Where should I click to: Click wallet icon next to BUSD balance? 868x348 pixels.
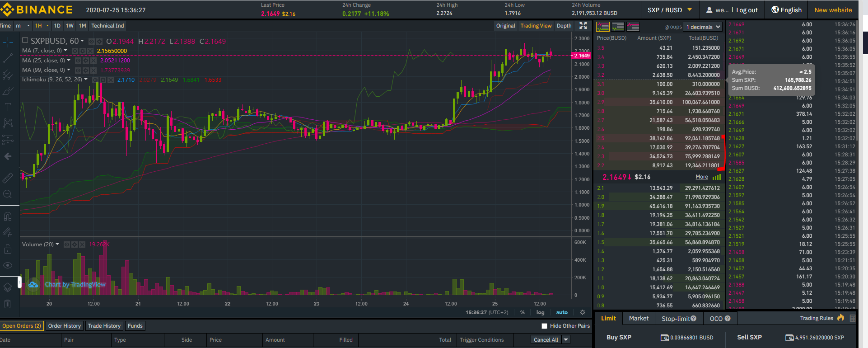[665, 338]
